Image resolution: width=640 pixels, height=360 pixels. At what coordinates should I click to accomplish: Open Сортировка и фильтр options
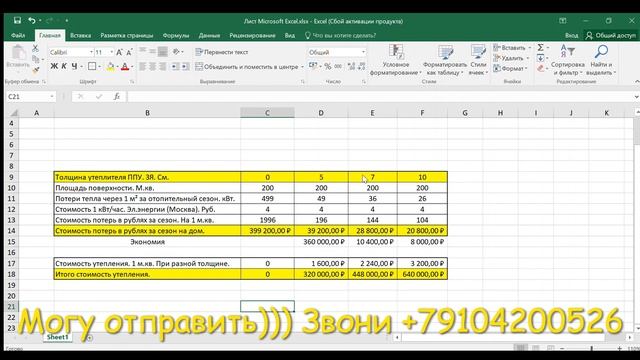[x=567, y=60]
